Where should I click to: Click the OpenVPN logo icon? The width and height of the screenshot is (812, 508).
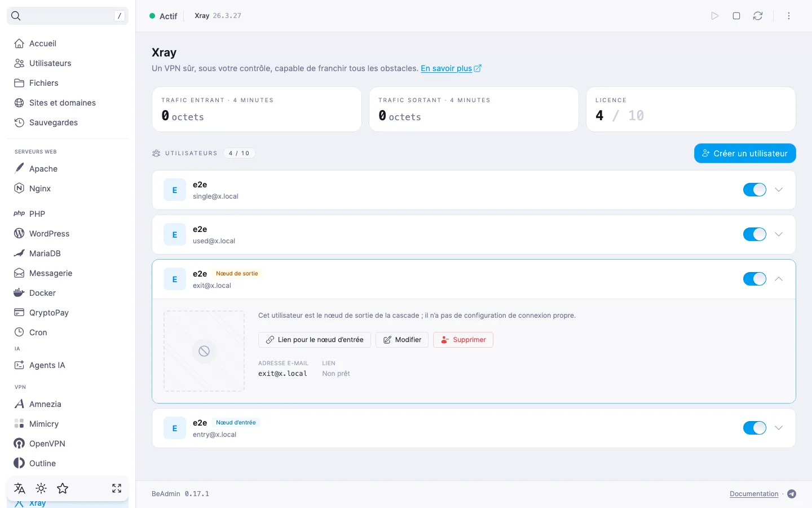[x=19, y=444]
